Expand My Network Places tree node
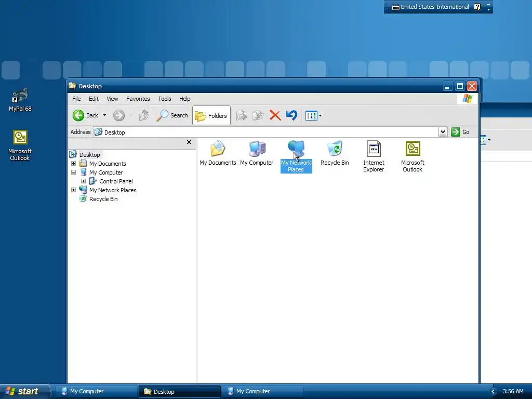Screen dimensions: 532x399 click(73, 190)
